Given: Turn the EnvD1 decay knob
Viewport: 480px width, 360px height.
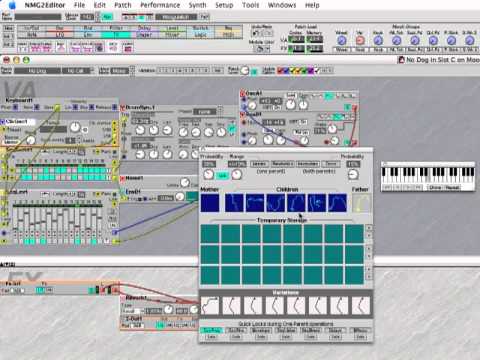Looking at the screenshot, I should tap(180, 196).
